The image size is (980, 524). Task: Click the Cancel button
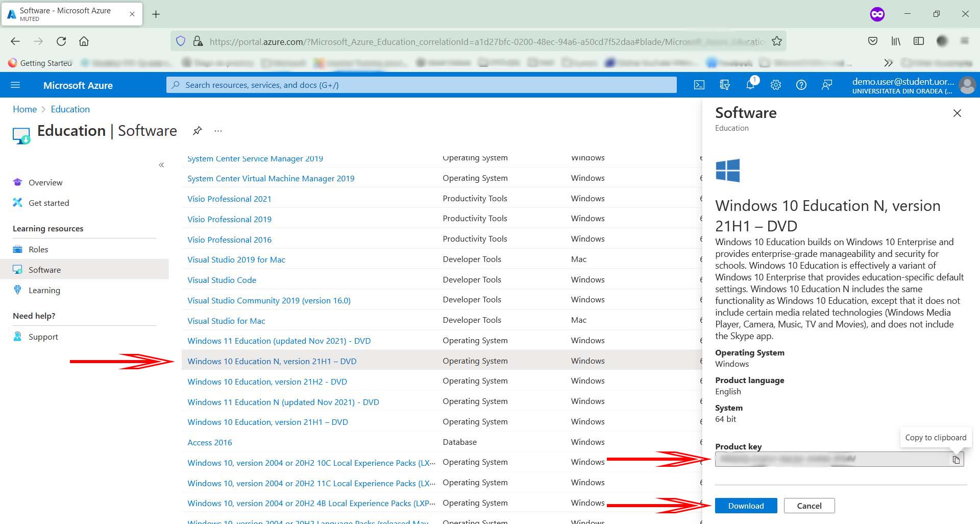pos(809,506)
